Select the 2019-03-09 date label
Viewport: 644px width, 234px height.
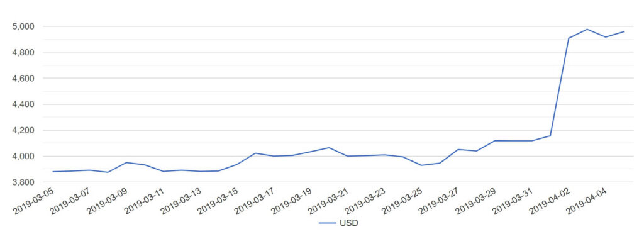[109, 200]
